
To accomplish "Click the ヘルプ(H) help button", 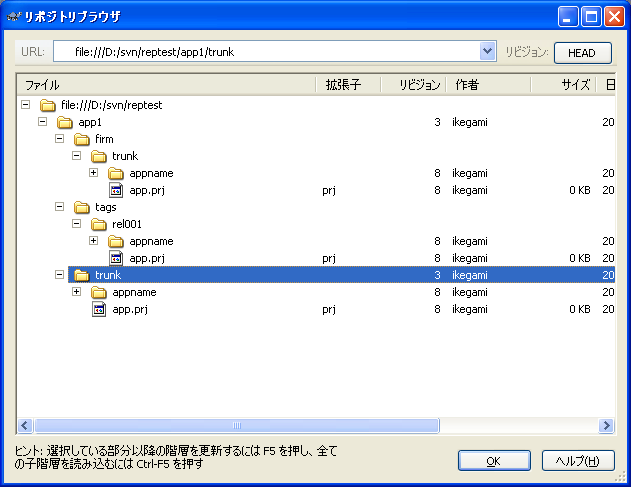I will (x=578, y=461).
